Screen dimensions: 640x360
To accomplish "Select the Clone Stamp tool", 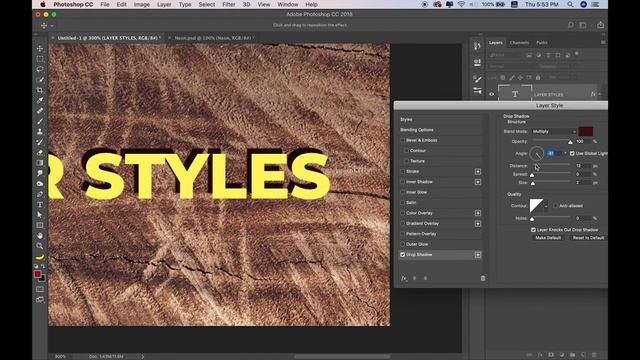I will pos(40,132).
